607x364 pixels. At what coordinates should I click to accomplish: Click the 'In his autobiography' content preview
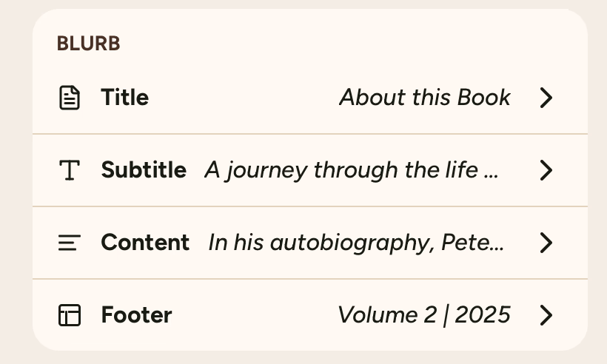(x=356, y=243)
